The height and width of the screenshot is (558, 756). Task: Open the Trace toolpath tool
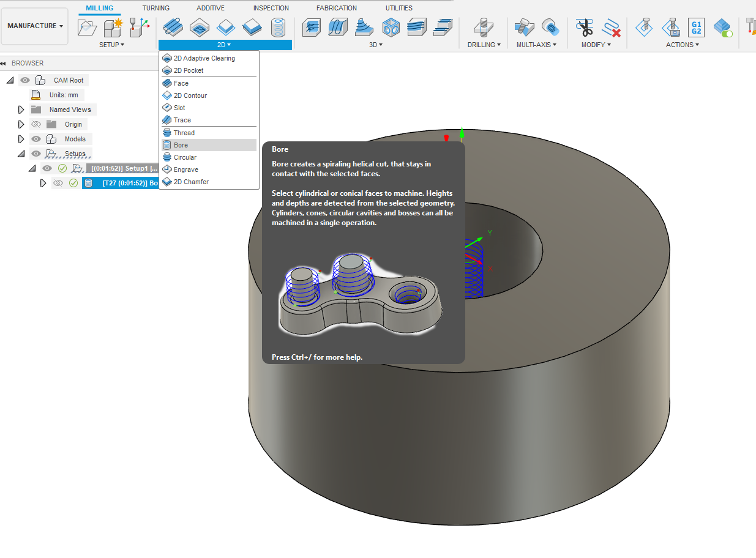pos(181,120)
